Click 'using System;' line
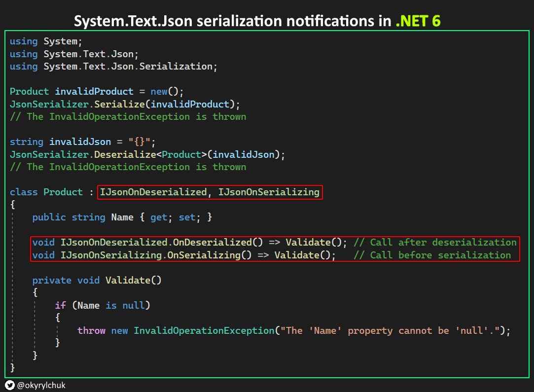Screen dimensions: 534x392 tap(46, 41)
